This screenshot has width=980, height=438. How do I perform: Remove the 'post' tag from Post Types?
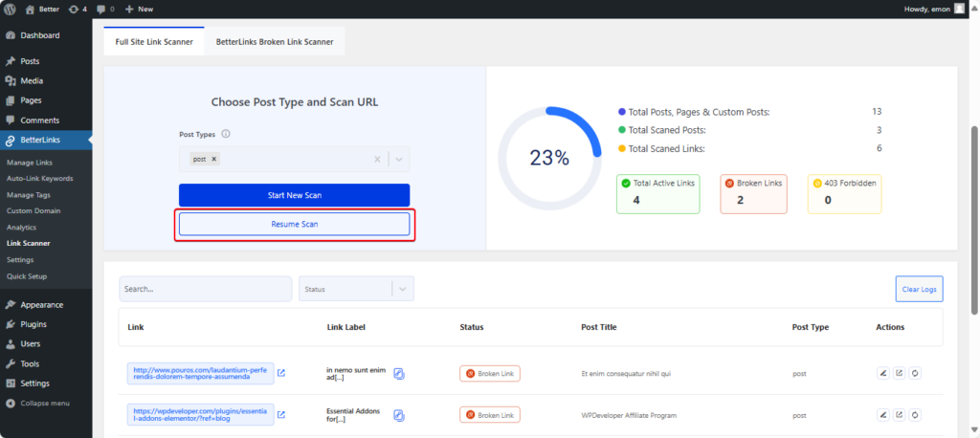pyautogui.click(x=213, y=159)
